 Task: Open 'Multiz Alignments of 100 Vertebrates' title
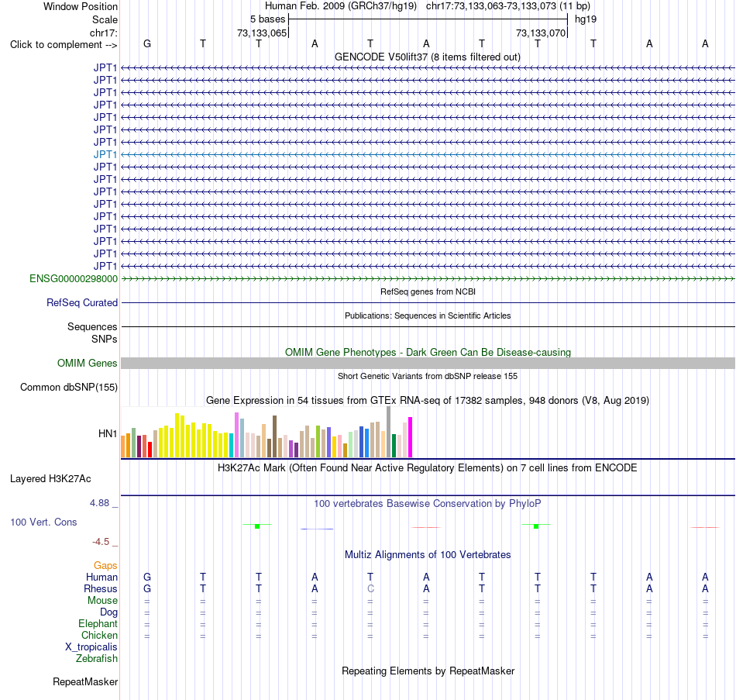click(x=428, y=555)
